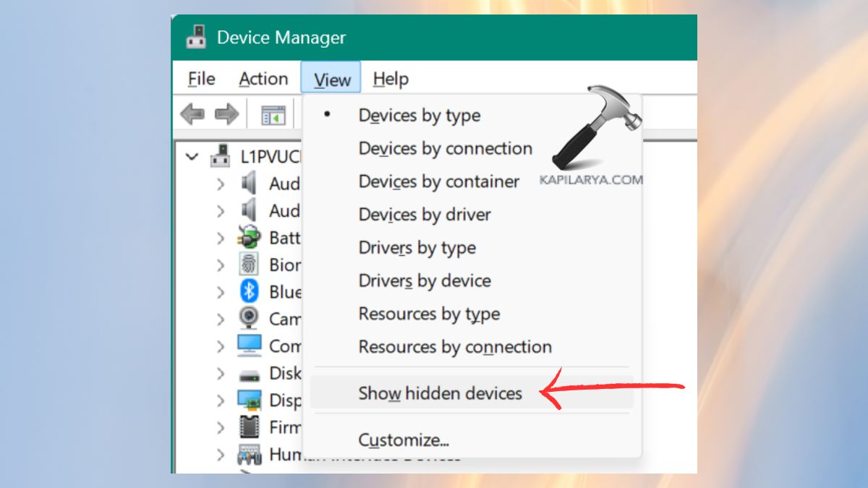This screenshot has height=488, width=868.
Task: Click the Disk drives icon
Action: point(250,373)
